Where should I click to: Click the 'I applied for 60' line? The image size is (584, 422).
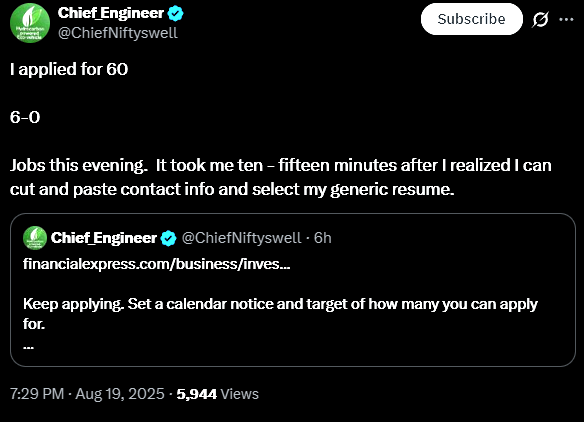[69, 69]
